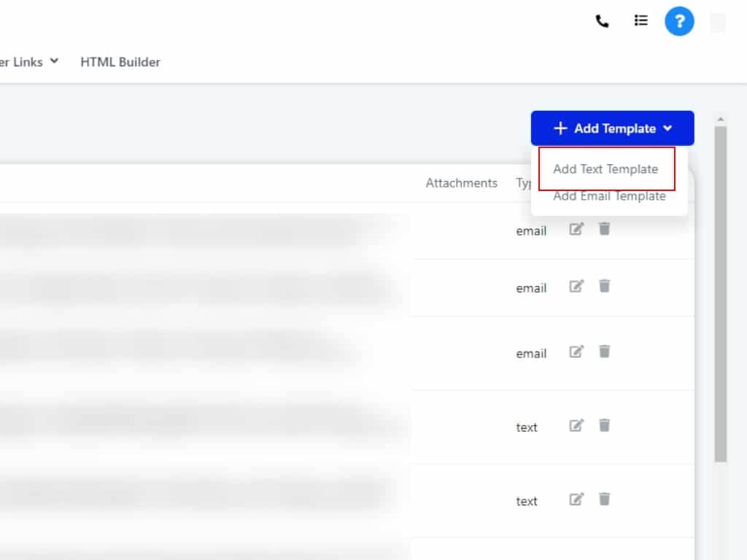Image resolution: width=747 pixels, height=560 pixels.
Task: Edit the first text template
Action: [x=576, y=426]
